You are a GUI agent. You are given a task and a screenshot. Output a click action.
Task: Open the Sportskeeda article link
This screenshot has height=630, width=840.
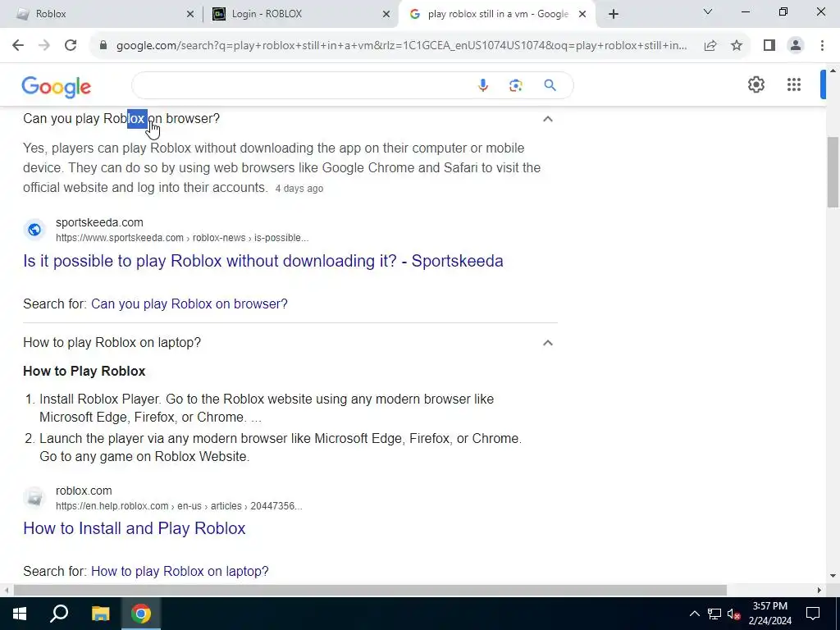point(263,261)
